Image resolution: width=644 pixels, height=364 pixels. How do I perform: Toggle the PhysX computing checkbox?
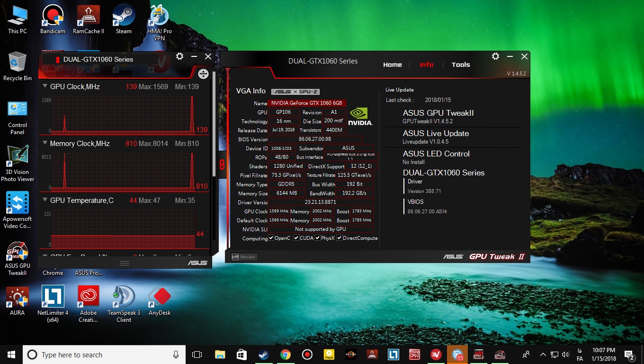[318, 238]
